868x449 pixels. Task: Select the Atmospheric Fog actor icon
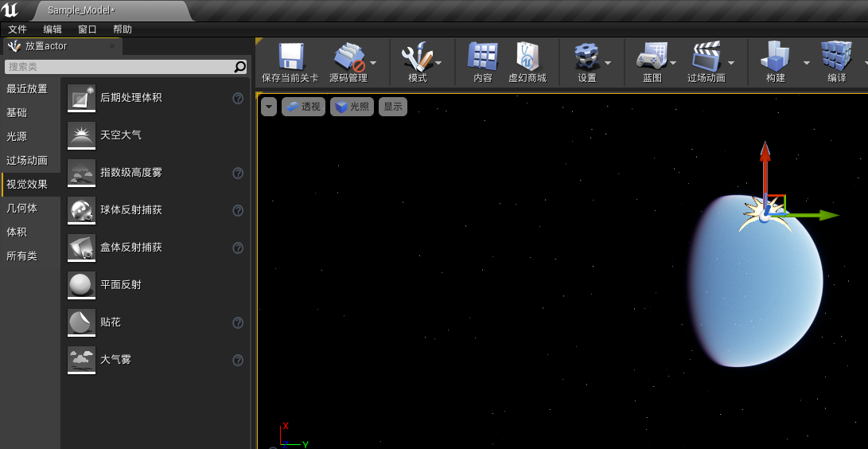tap(81, 359)
